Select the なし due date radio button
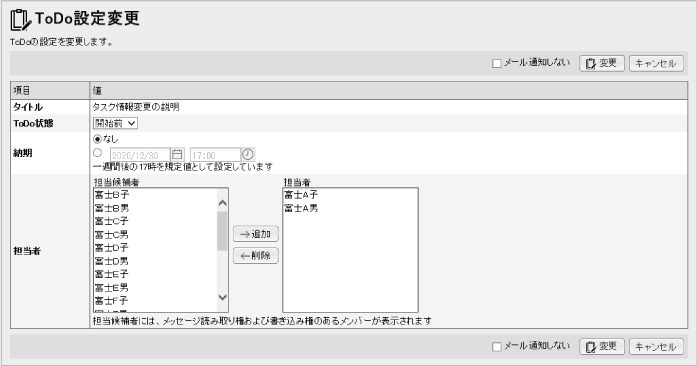697x366 pixels. [x=97, y=139]
